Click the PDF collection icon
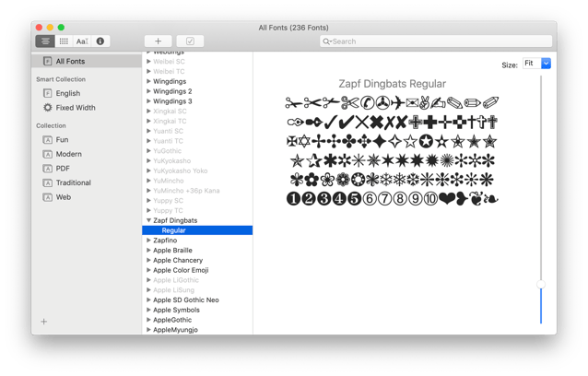The width and height of the screenshot is (588, 376). click(47, 169)
